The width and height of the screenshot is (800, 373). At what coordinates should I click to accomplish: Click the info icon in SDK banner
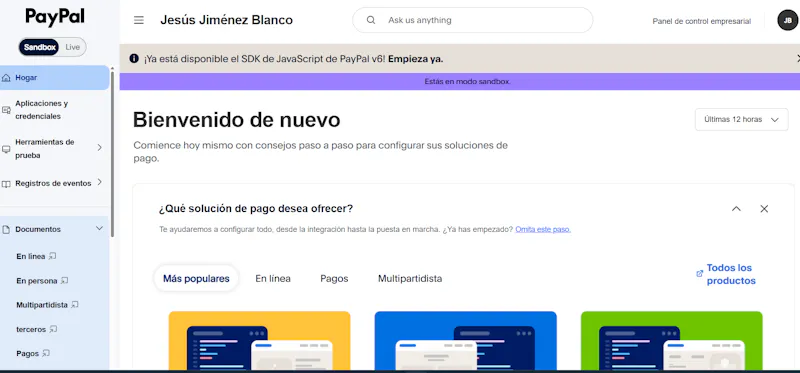[x=134, y=59]
